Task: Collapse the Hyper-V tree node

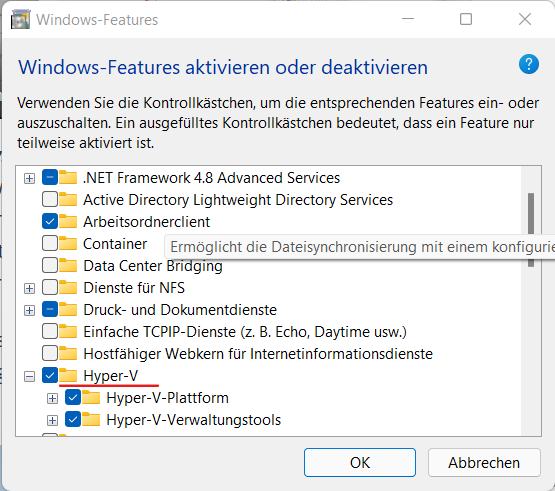Action: (x=29, y=376)
